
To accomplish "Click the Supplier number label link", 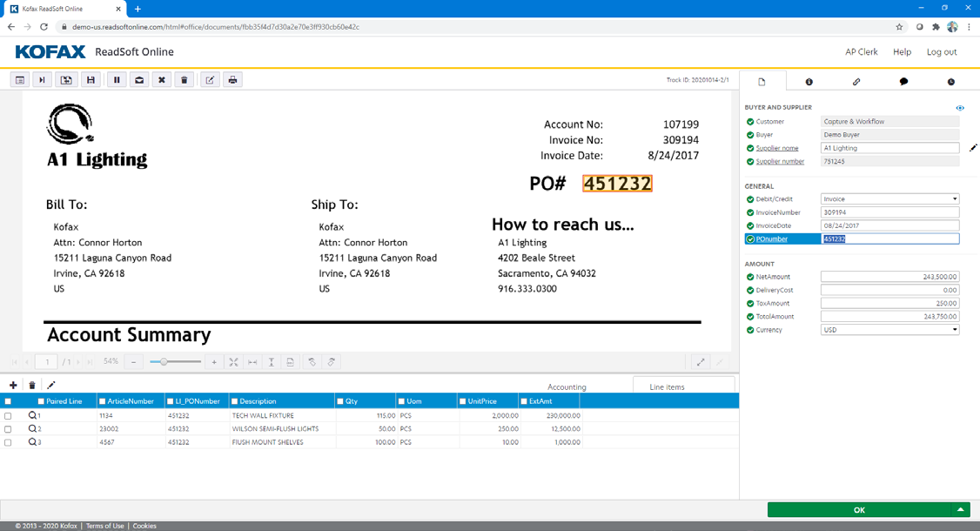I will pyautogui.click(x=780, y=161).
